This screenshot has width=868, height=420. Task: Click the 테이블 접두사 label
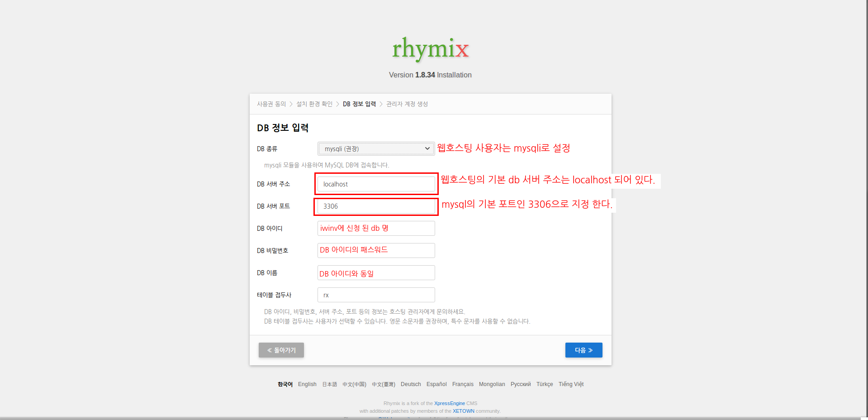pyautogui.click(x=274, y=295)
